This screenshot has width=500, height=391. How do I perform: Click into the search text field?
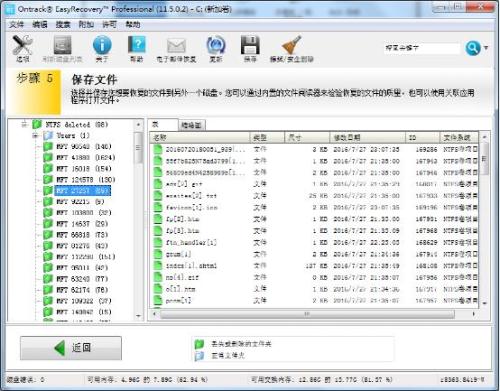422,48
